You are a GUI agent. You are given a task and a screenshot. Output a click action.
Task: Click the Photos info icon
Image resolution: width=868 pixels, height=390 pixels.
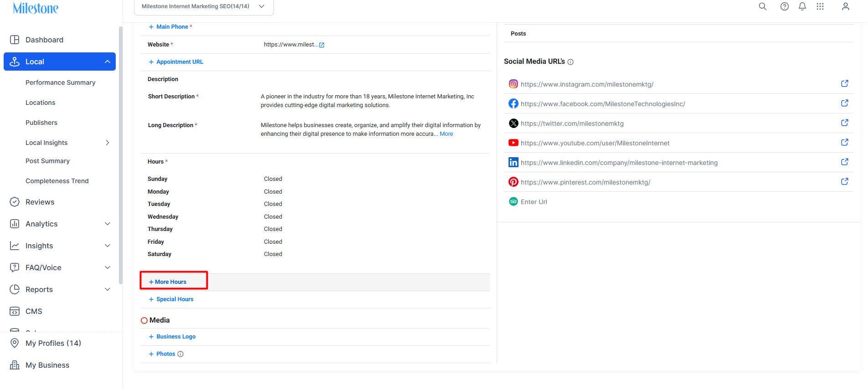click(x=180, y=354)
